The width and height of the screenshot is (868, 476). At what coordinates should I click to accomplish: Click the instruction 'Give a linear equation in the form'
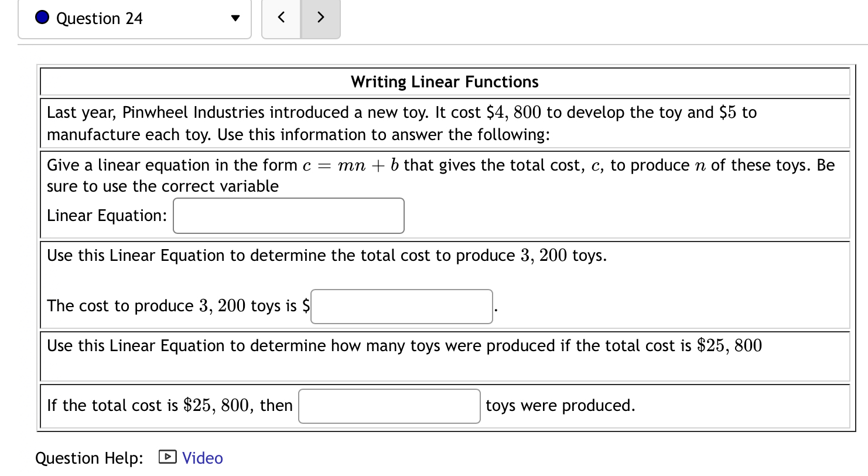pyautogui.click(x=441, y=176)
